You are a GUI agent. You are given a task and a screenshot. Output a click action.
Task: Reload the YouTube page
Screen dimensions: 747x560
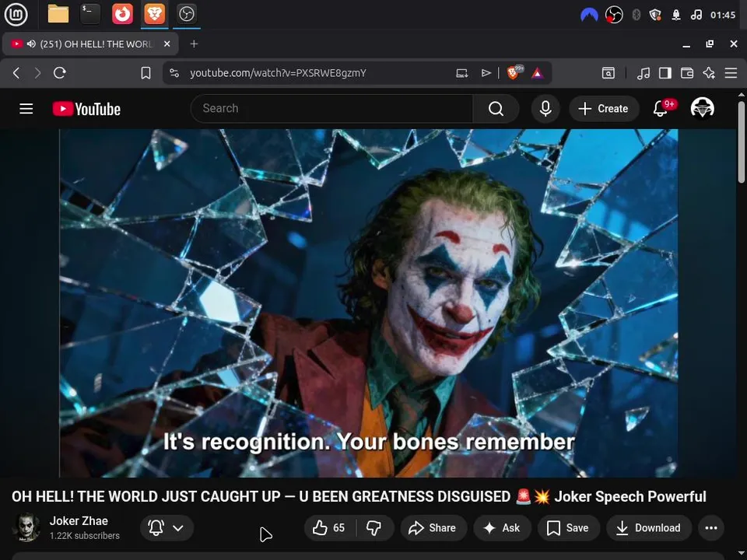60,73
